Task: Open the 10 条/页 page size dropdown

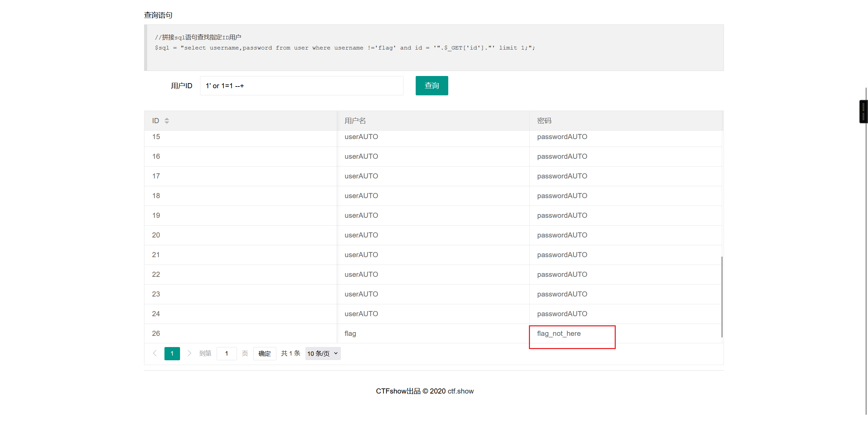Action: [322, 353]
